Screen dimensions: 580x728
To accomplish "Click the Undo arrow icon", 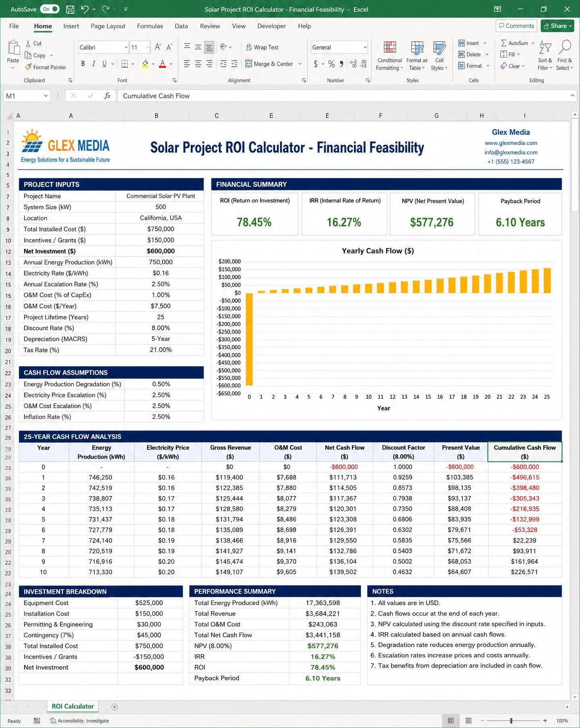I will point(85,9).
